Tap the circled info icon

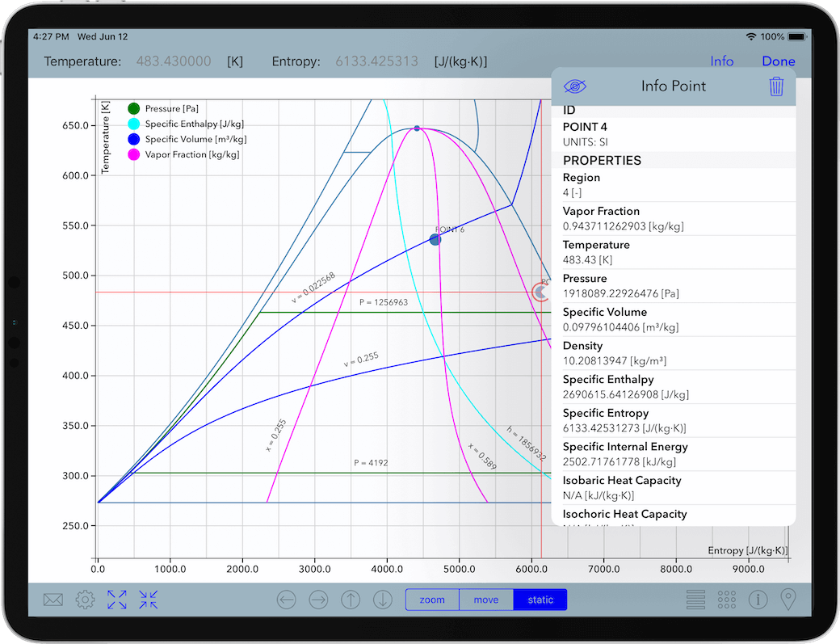coord(758,600)
